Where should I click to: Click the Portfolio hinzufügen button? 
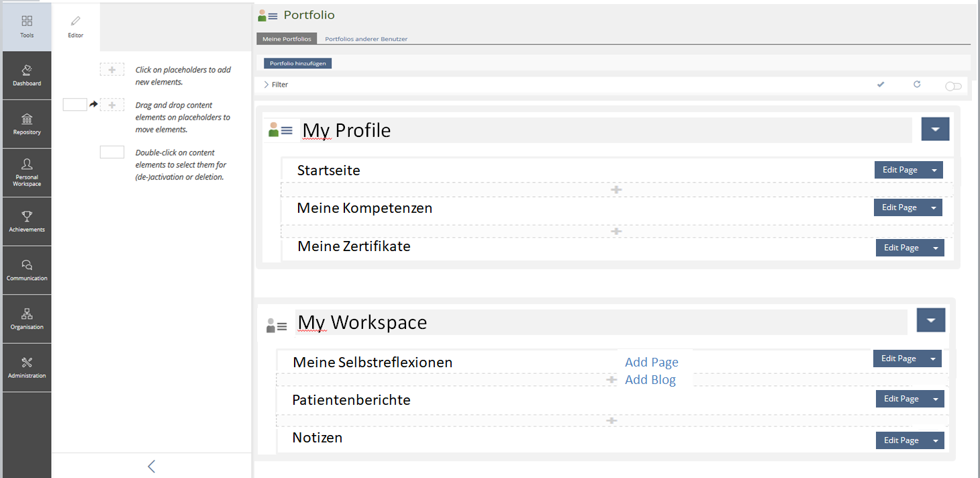point(297,64)
